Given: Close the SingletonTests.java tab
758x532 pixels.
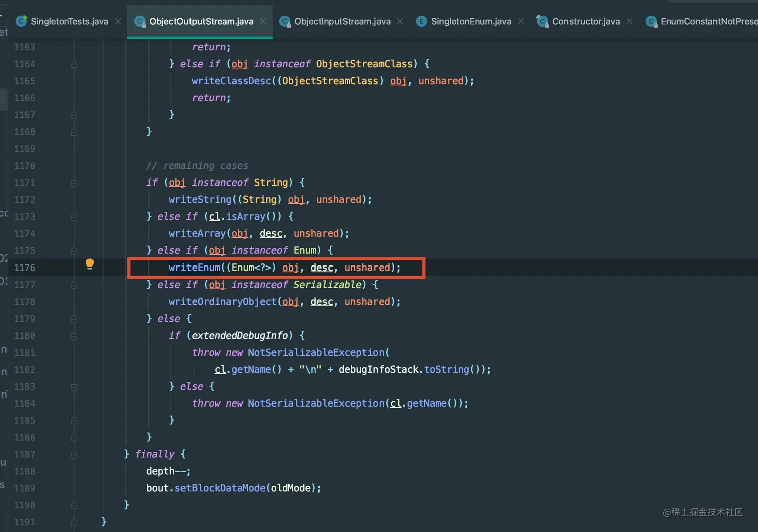Looking at the screenshot, I should 118,21.
